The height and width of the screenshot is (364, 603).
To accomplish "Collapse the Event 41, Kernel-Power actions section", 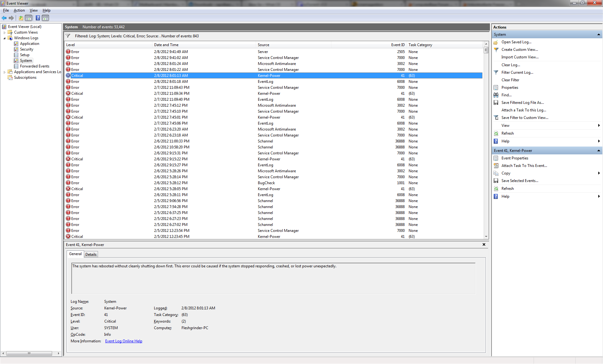I will click(599, 151).
